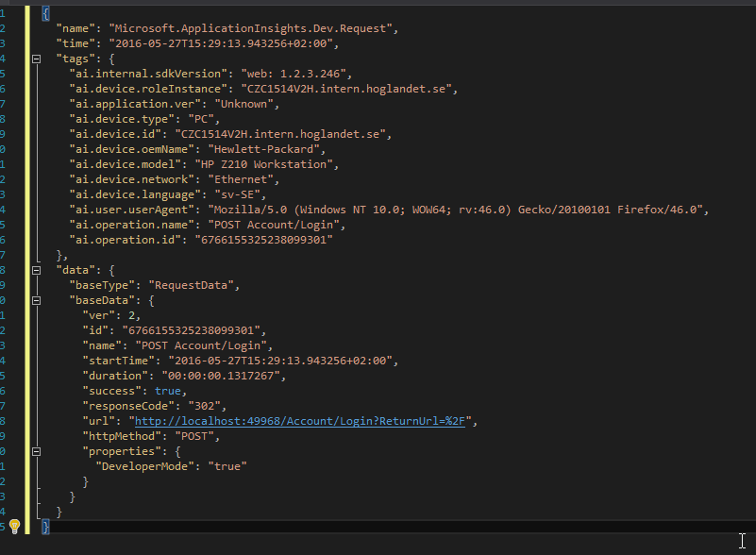Click the responseCode value "302"
Image resolution: width=756 pixels, height=555 pixels.
click(x=205, y=406)
